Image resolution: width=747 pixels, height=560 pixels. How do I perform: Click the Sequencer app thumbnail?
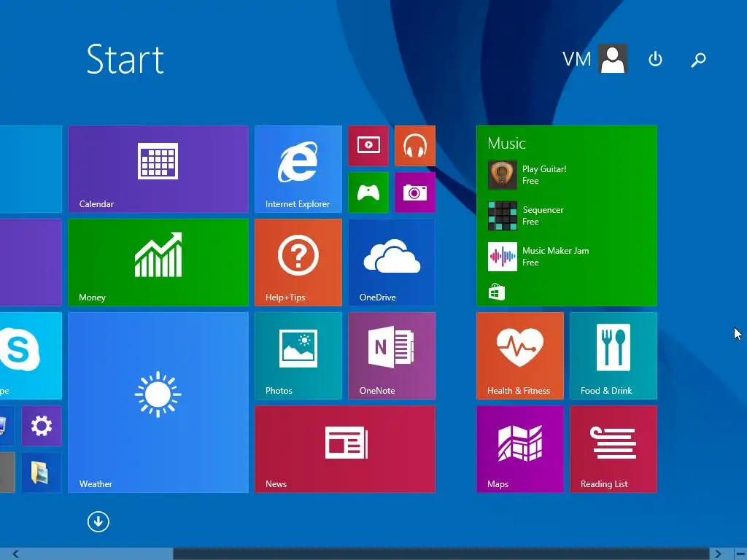click(502, 216)
